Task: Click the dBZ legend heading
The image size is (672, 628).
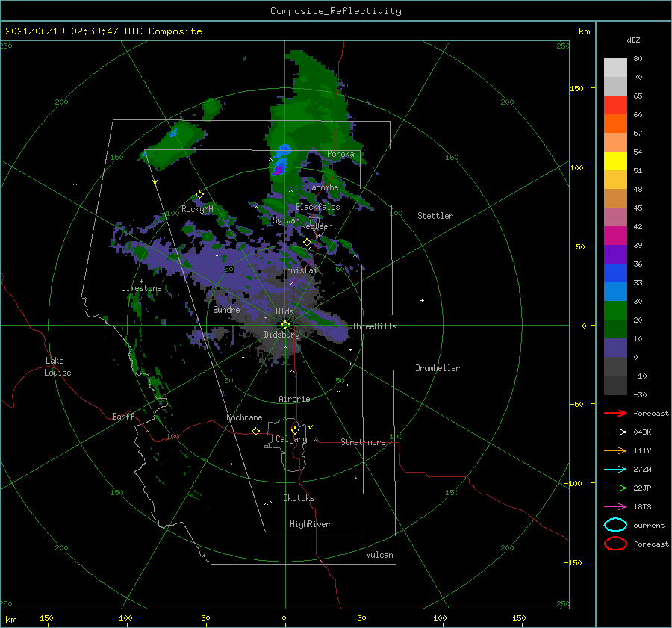Action: click(x=633, y=40)
